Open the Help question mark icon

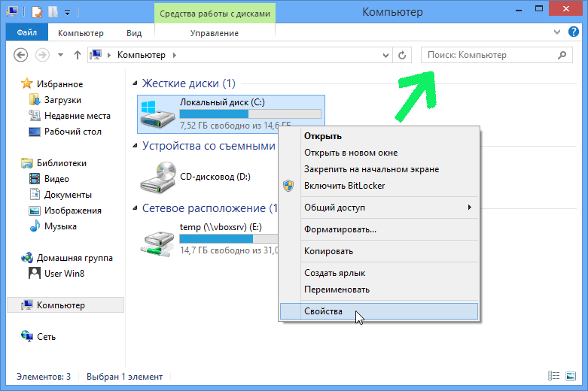[x=573, y=32]
